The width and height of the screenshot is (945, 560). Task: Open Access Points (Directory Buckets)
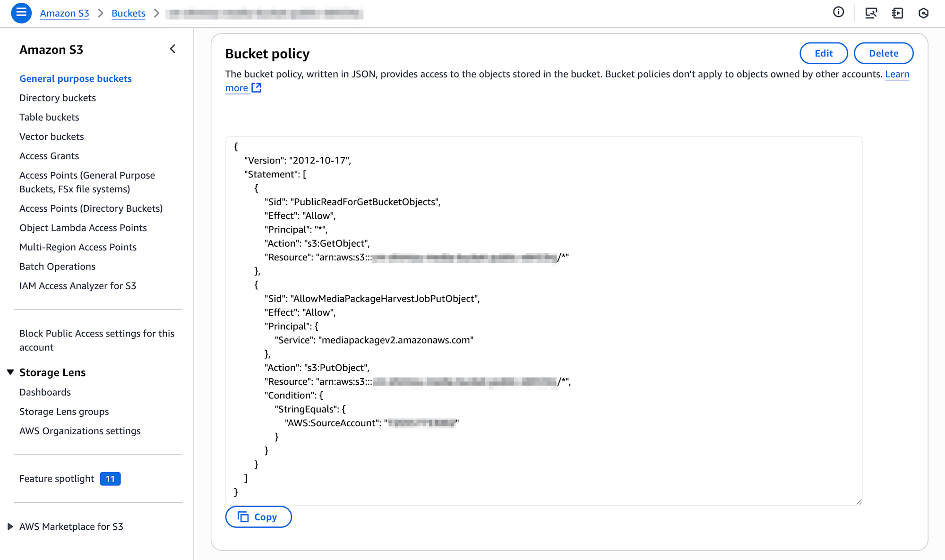click(91, 208)
